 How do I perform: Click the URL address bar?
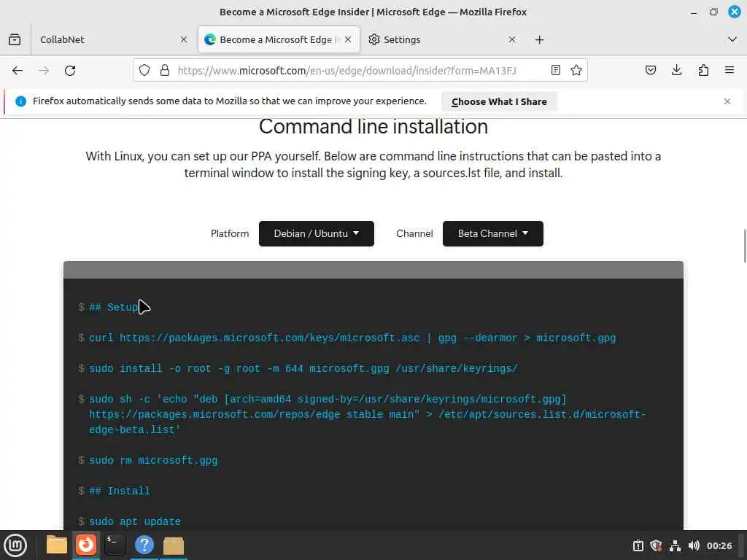[360, 71]
